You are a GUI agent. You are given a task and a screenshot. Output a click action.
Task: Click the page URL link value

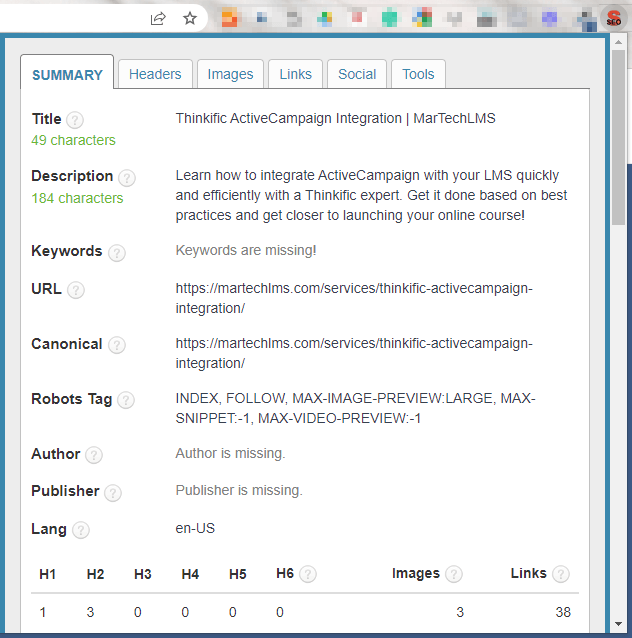354,298
